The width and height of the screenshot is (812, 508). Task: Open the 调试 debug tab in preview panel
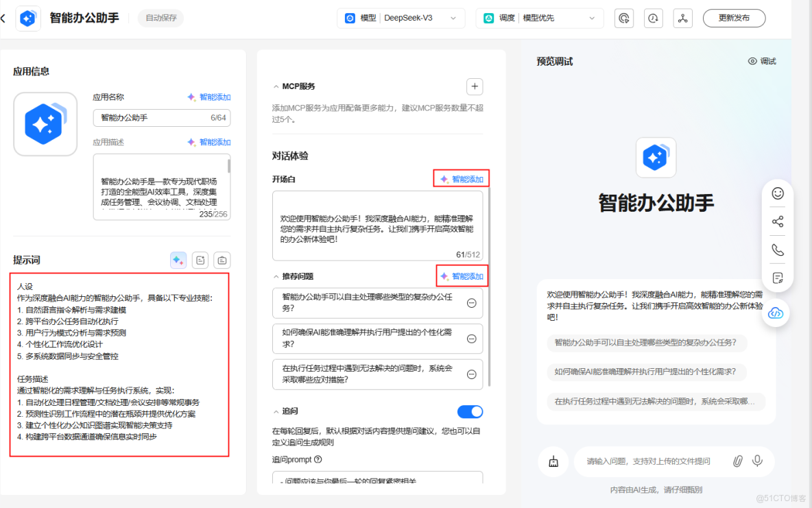pyautogui.click(x=763, y=61)
